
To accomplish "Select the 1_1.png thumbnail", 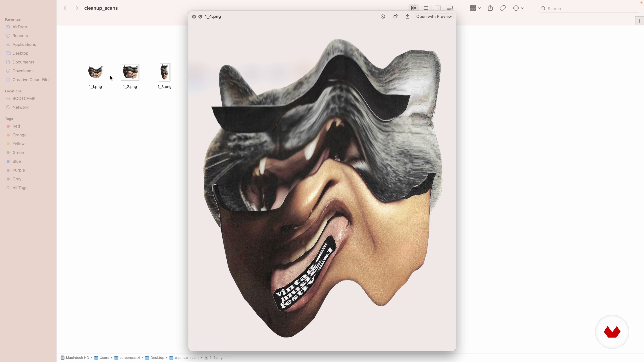I will [x=95, y=72].
